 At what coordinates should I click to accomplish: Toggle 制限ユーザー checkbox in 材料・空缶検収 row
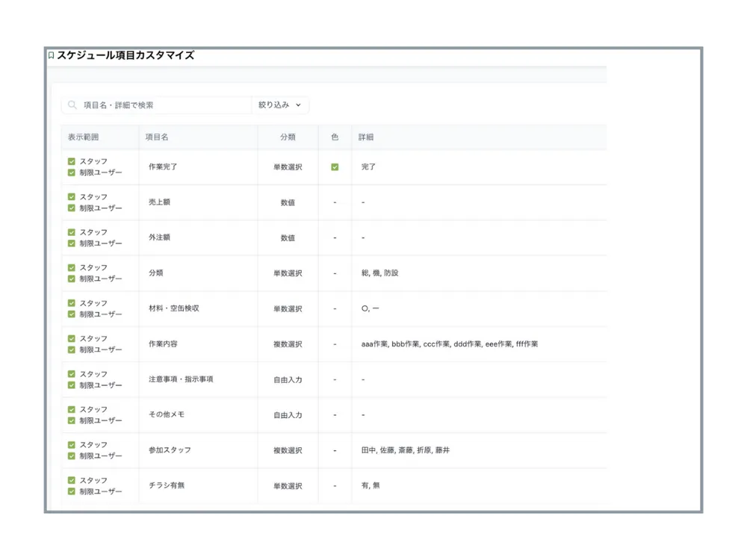(x=72, y=314)
